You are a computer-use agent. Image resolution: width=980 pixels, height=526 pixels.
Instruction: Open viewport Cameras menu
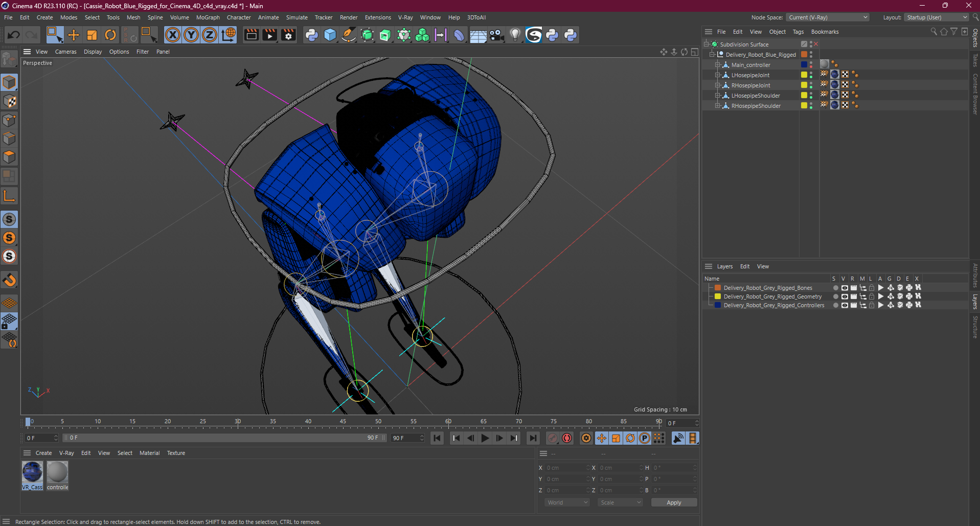click(x=65, y=52)
